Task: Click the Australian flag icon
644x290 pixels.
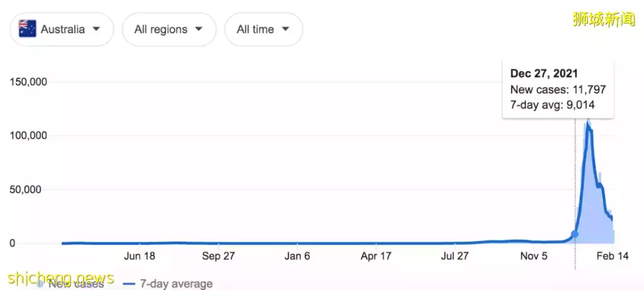Action: click(x=27, y=29)
